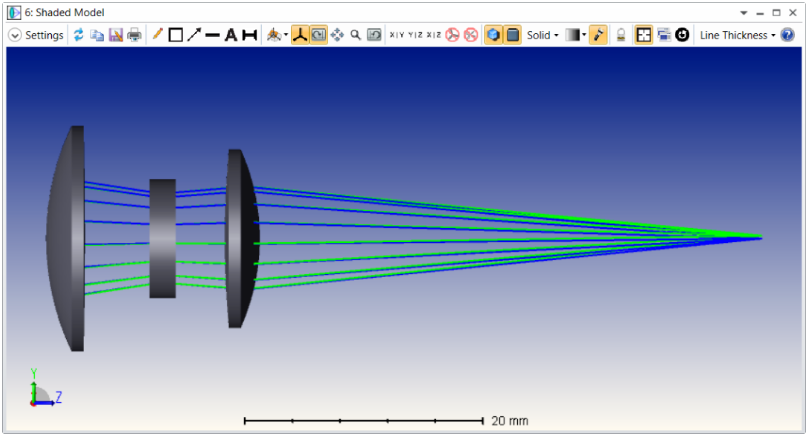Select the arrow drawing tool
Image resolution: width=809 pixels, height=437 pixels.
pos(194,35)
